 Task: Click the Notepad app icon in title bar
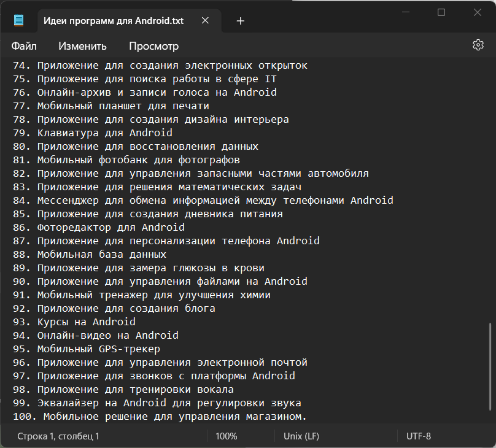point(20,21)
